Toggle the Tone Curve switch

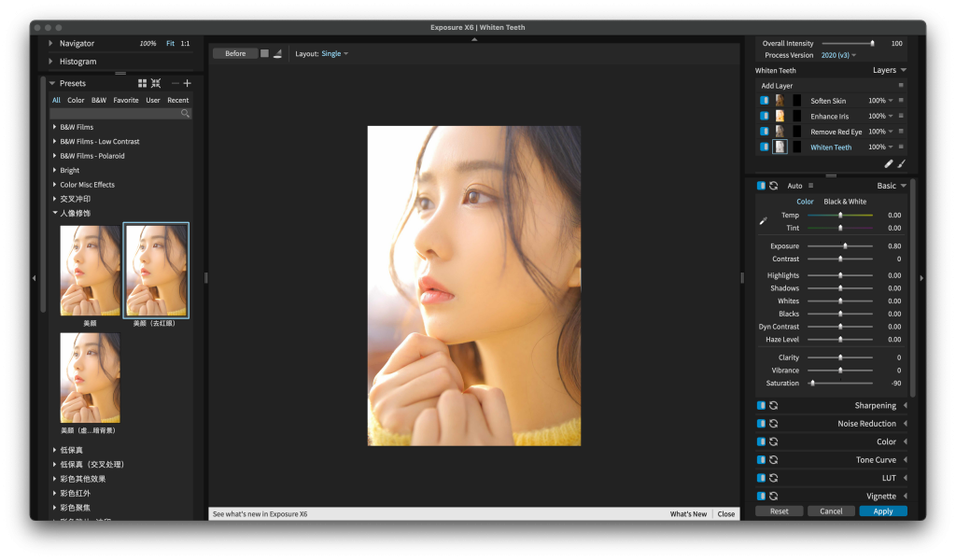(761, 460)
